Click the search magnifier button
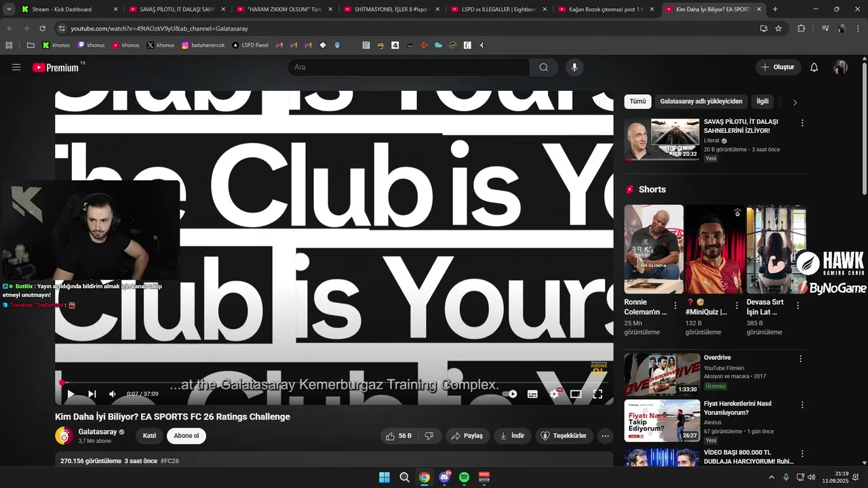Image resolution: width=868 pixels, height=488 pixels. point(544,67)
